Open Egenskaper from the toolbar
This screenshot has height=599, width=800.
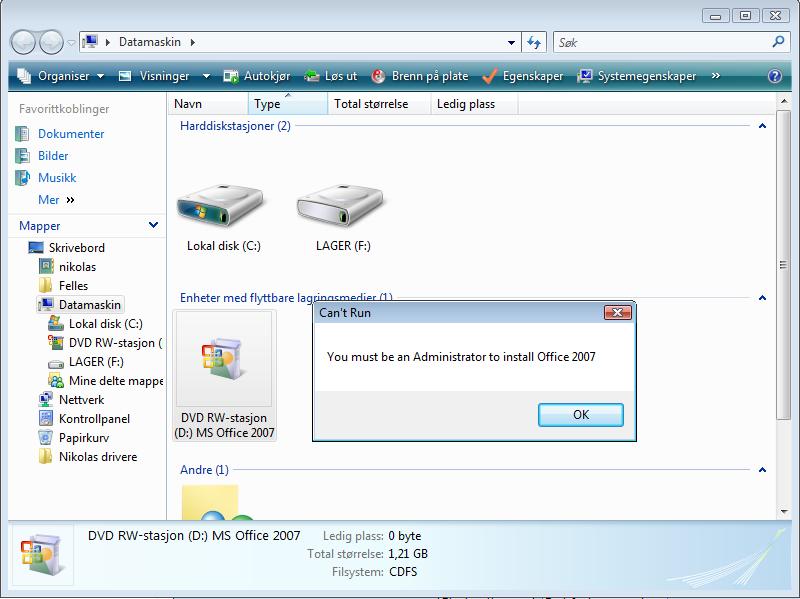pos(522,76)
